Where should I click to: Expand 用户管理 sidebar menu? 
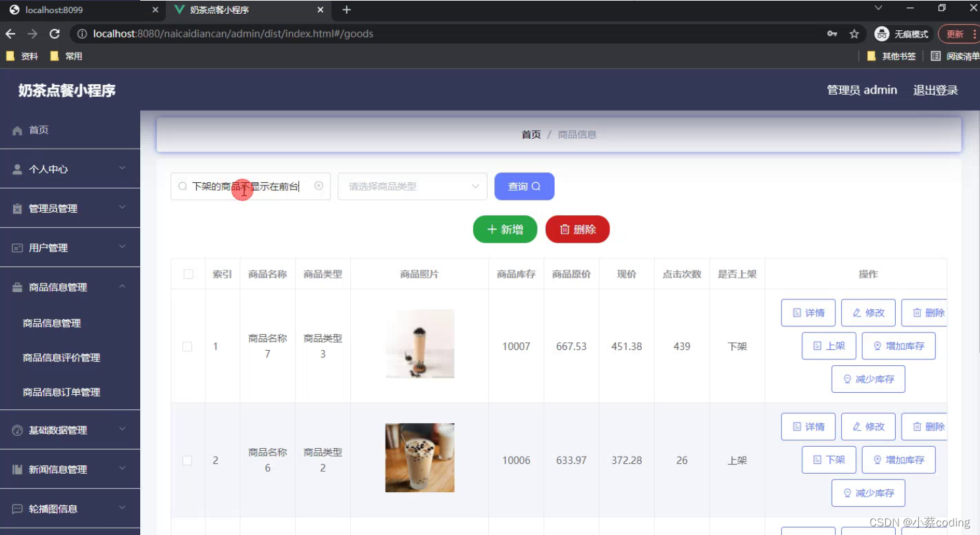point(70,248)
